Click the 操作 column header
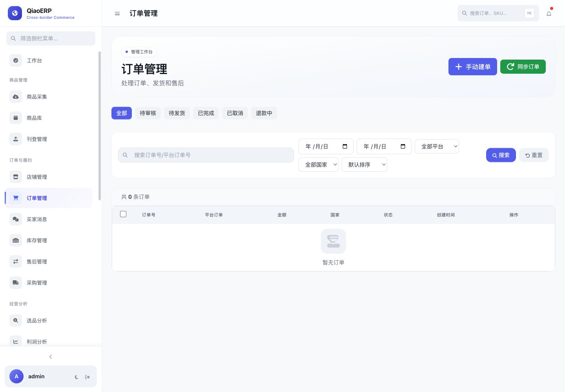Image resolution: width=565 pixels, height=392 pixels. [x=514, y=215]
